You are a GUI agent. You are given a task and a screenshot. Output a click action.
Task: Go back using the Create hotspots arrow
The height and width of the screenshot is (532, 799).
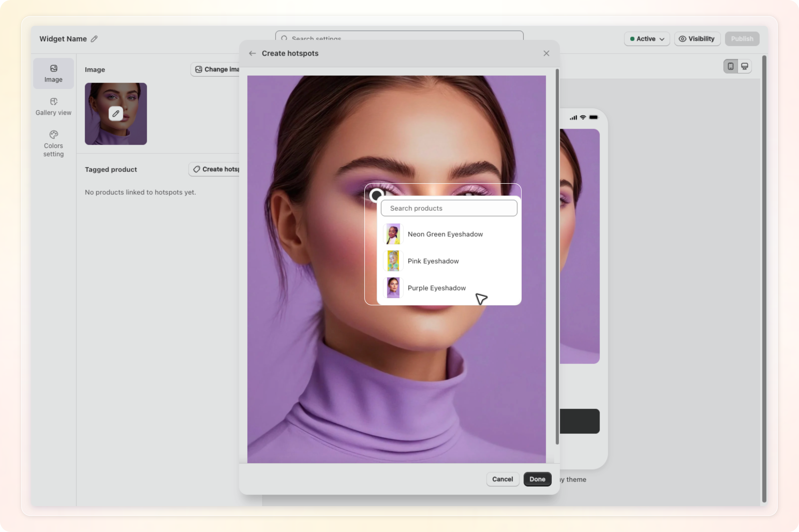(252, 53)
